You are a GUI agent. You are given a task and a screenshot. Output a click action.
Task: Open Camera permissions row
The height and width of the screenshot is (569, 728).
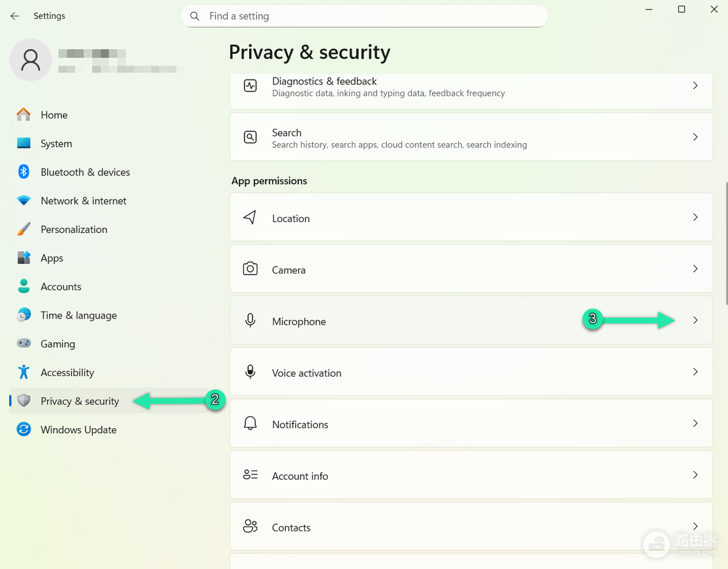point(471,269)
